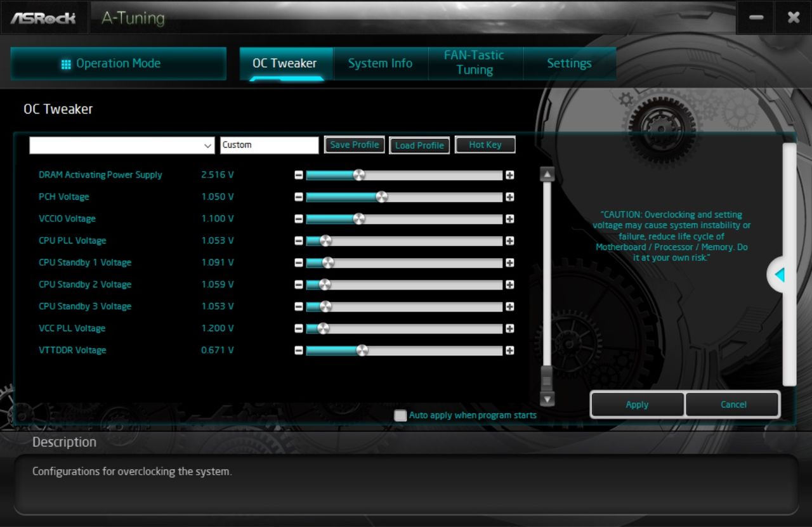The image size is (812, 527).
Task: Click PCH Voltage slider handle
Action: point(381,197)
